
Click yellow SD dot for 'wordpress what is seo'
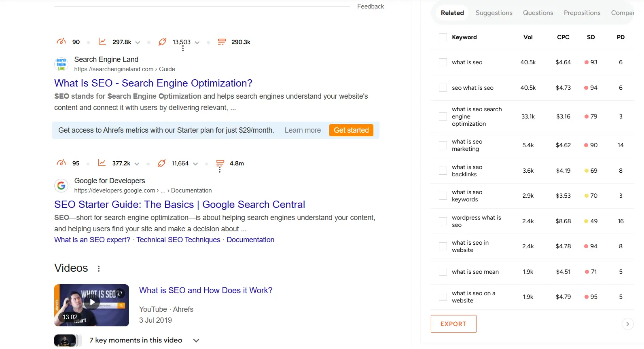tap(586, 221)
